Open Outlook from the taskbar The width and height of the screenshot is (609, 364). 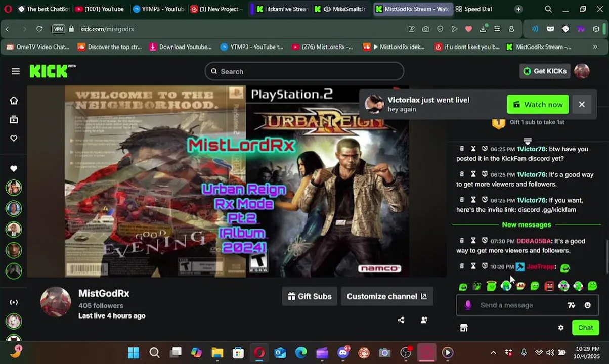tap(280, 353)
